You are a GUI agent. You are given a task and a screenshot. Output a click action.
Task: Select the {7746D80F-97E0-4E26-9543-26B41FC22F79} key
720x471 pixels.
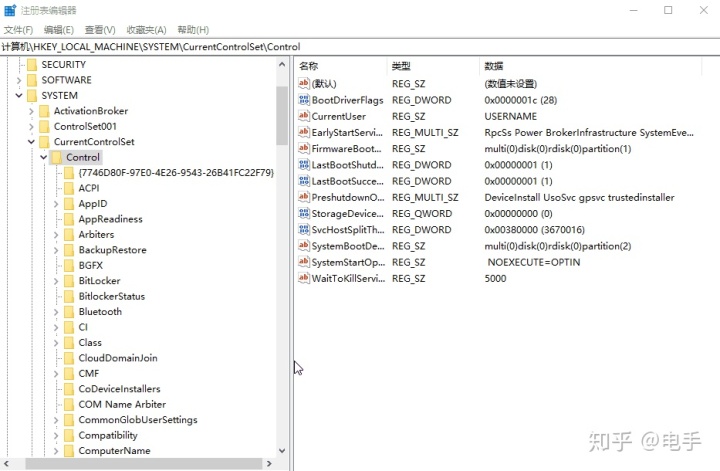(176, 173)
